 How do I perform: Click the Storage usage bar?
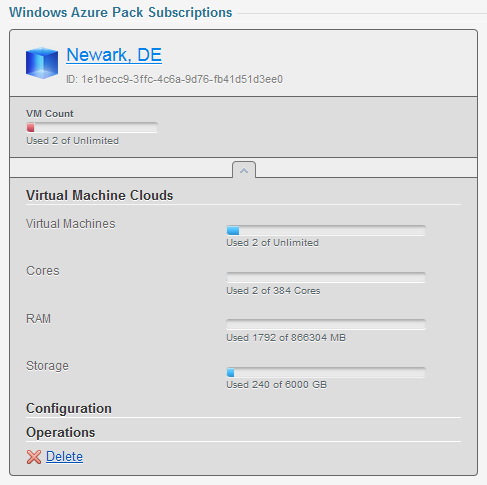click(326, 372)
